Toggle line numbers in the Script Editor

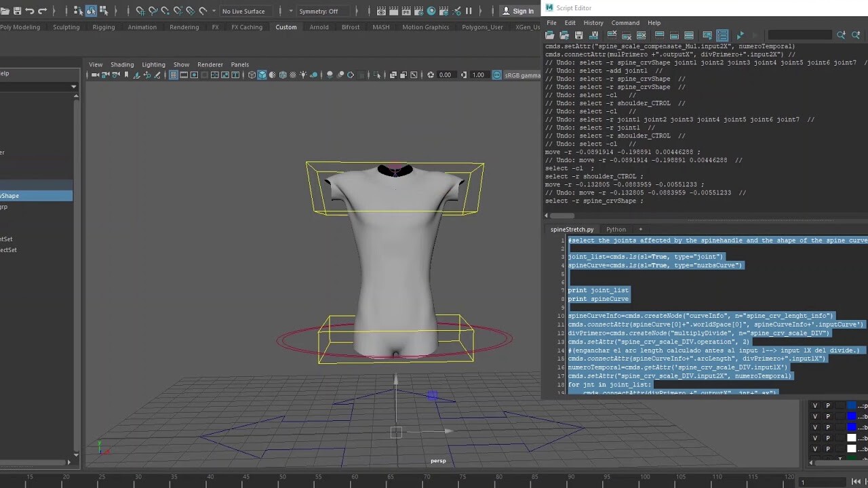click(722, 35)
